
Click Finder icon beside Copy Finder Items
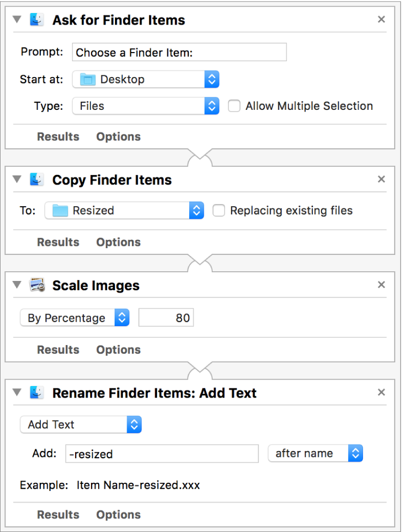click(x=37, y=180)
